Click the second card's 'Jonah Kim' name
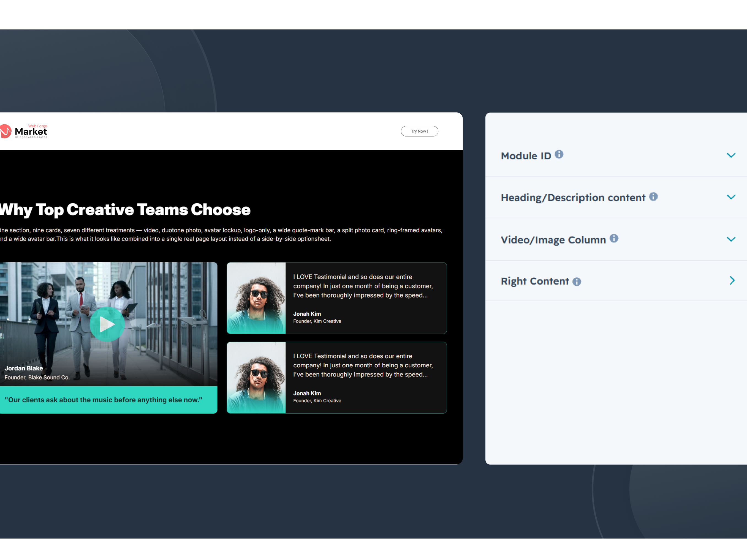747x560 pixels. tap(307, 393)
